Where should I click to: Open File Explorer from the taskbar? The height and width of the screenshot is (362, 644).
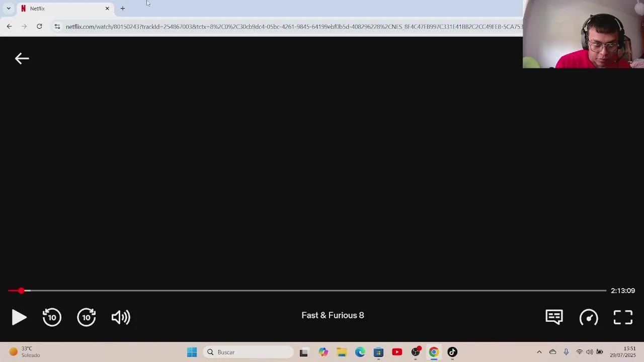click(342, 352)
